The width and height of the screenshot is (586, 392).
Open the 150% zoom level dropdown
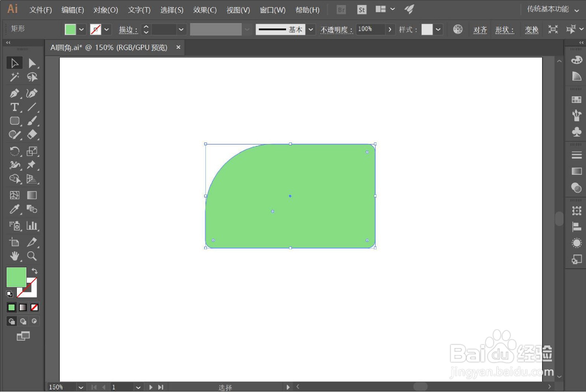[81, 387]
